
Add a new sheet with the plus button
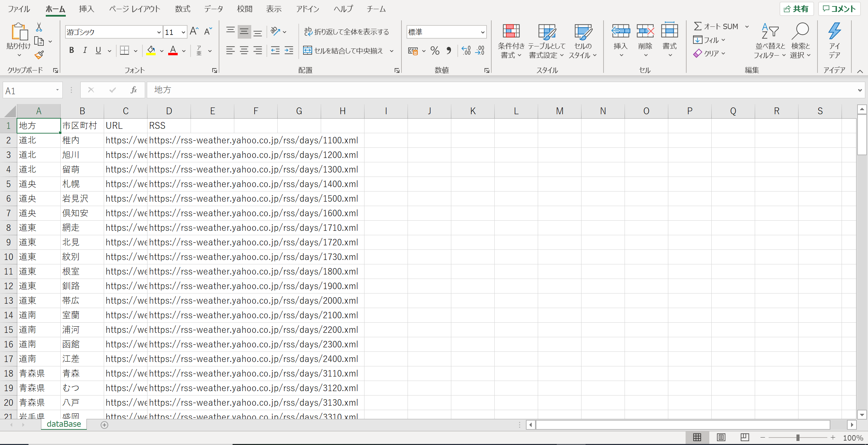[104, 425]
